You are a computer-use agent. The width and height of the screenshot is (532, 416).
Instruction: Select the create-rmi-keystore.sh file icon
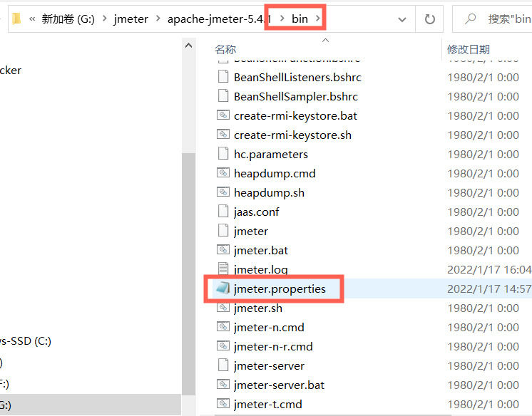click(223, 134)
